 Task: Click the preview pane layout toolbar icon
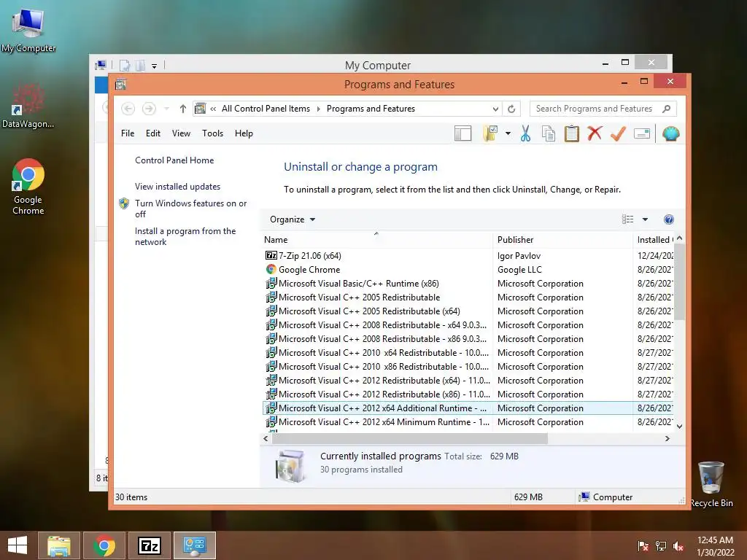coord(462,134)
